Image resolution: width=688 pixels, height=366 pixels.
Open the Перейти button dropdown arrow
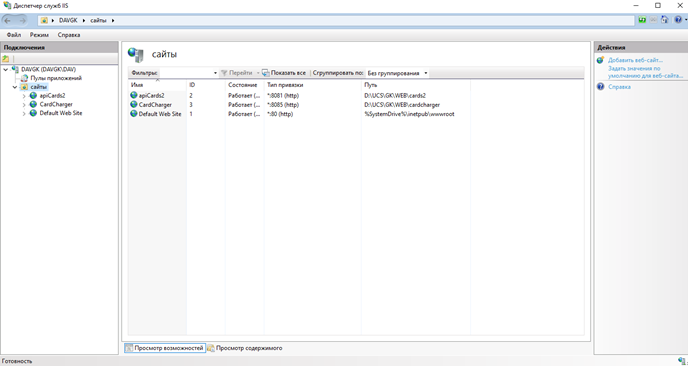click(258, 73)
